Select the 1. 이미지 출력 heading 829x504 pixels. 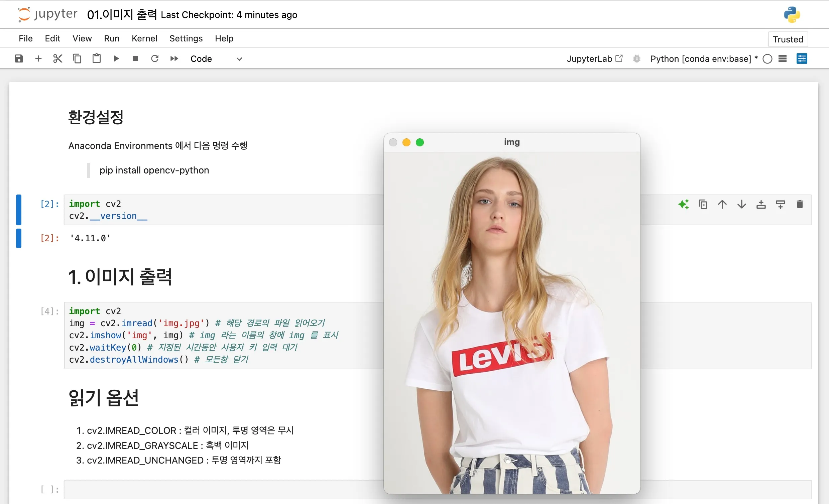[x=120, y=276]
